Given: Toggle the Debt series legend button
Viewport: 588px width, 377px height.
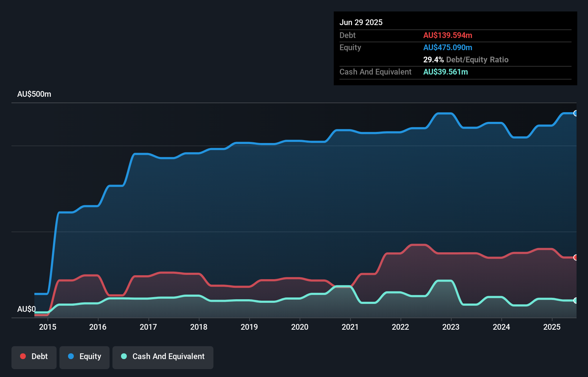Looking at the screenshot, I should click(34, 357).
